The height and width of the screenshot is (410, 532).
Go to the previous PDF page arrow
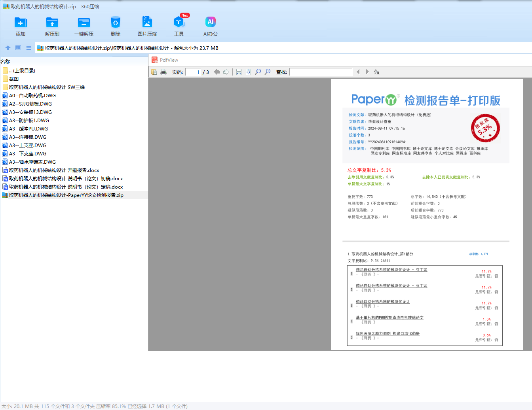217,72
